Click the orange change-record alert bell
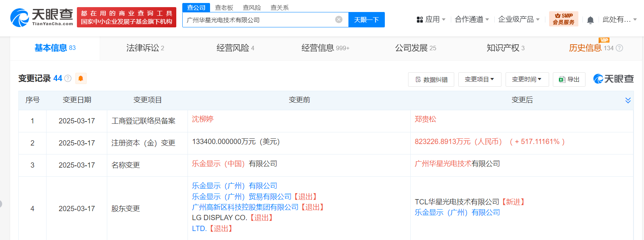The width and height of the screenshot is (644, 240). [81, 78]
